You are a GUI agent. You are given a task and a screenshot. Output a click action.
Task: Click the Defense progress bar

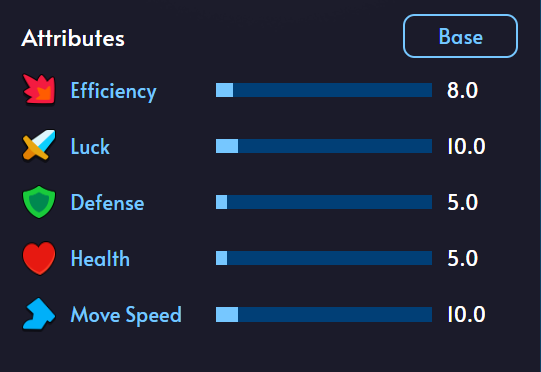(x=324, y=202)
